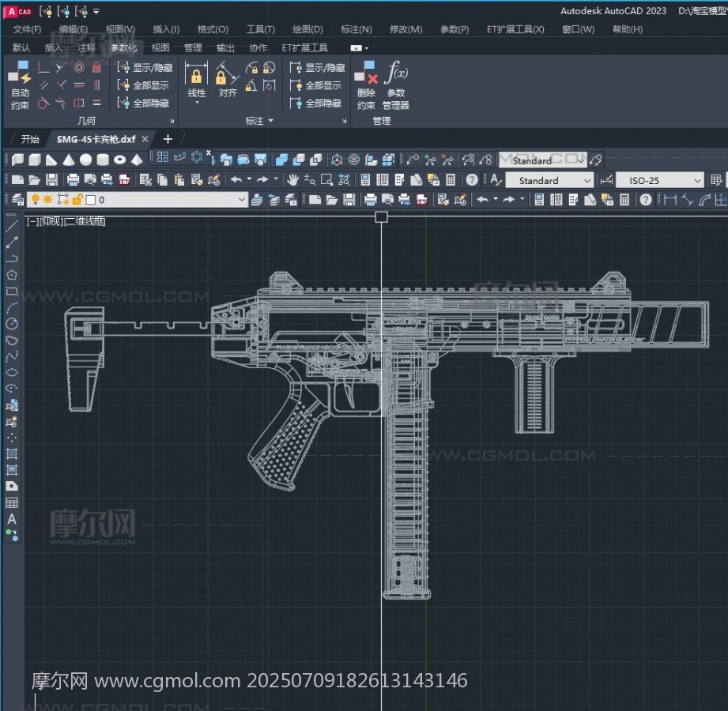Switch to the 输出 ribbon tab
The width and height of the screenshot is (728, 711).
[x=225, y=47]
